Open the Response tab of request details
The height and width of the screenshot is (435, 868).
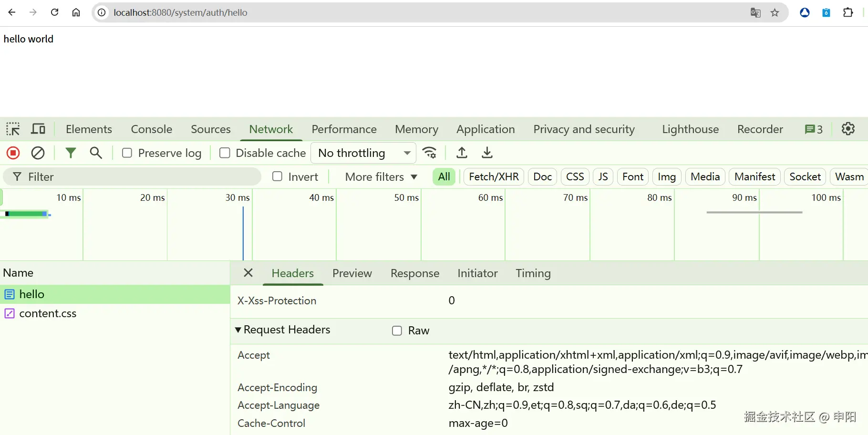(415, 273)
